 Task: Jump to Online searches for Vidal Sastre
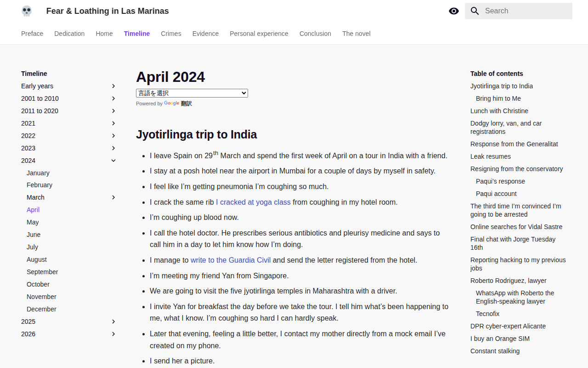pos(516,227)
